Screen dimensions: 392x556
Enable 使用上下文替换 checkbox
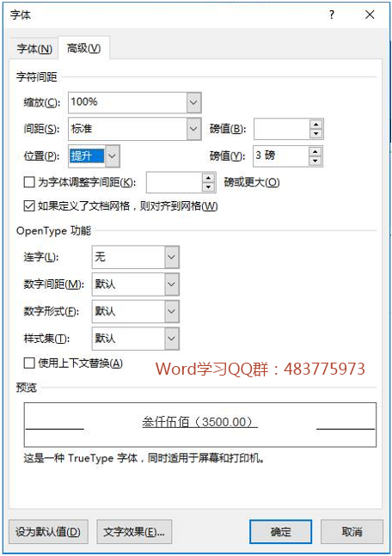tap(29, 364)
